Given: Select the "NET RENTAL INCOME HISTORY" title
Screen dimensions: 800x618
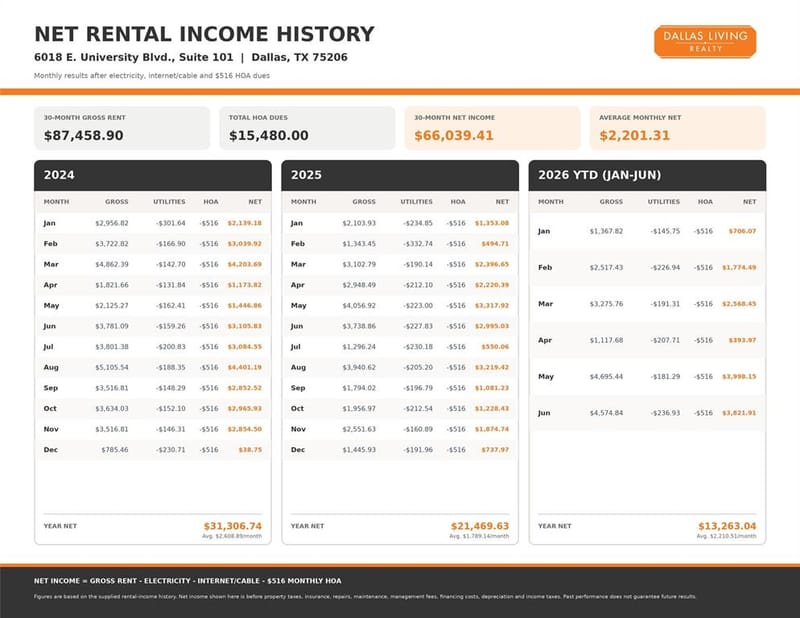Looking at the screenshot, I should [205, 34].
